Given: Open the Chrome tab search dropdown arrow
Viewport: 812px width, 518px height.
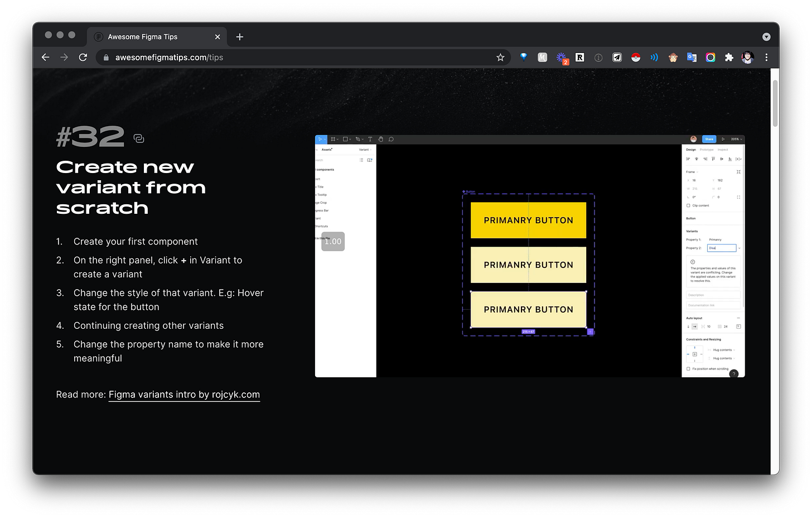Looking at the screenshot, I should click(766, 37).
